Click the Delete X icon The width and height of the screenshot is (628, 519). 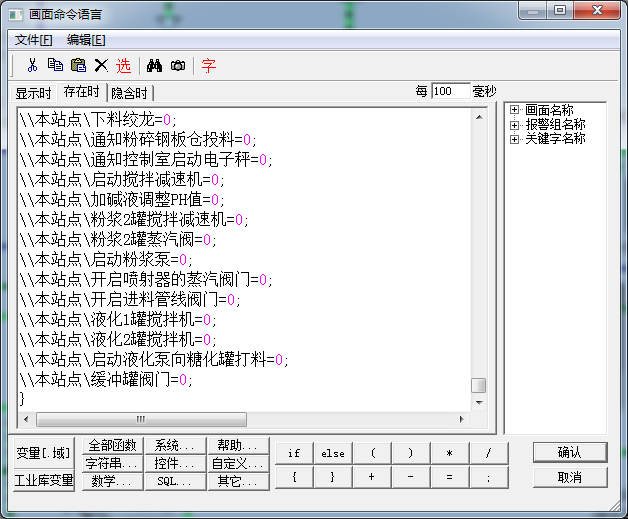click(x=101, y=65)
